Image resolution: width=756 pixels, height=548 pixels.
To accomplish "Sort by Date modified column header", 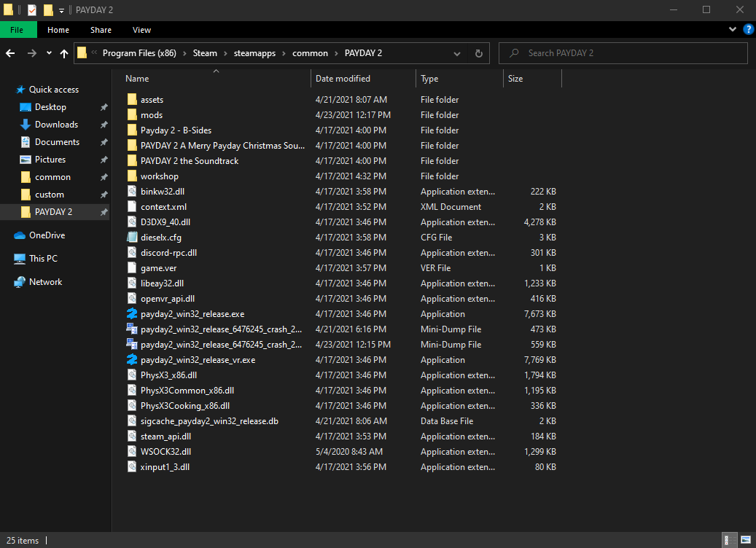I will click(x=364, y=79).
